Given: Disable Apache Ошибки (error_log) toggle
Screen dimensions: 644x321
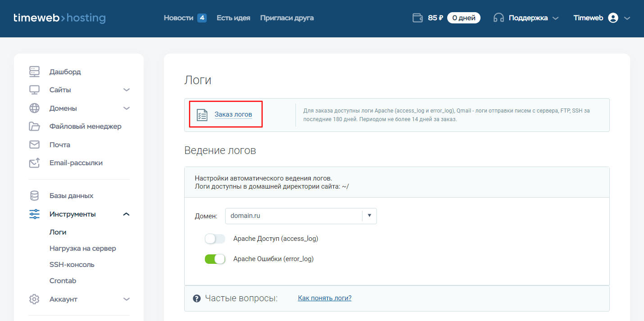Looking at the screenshot, I should 215,259.
